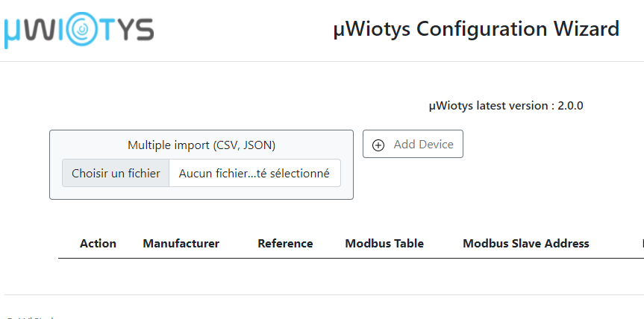Select the Manufacturer column header
644x319 pixels.
tap(181, 244)
